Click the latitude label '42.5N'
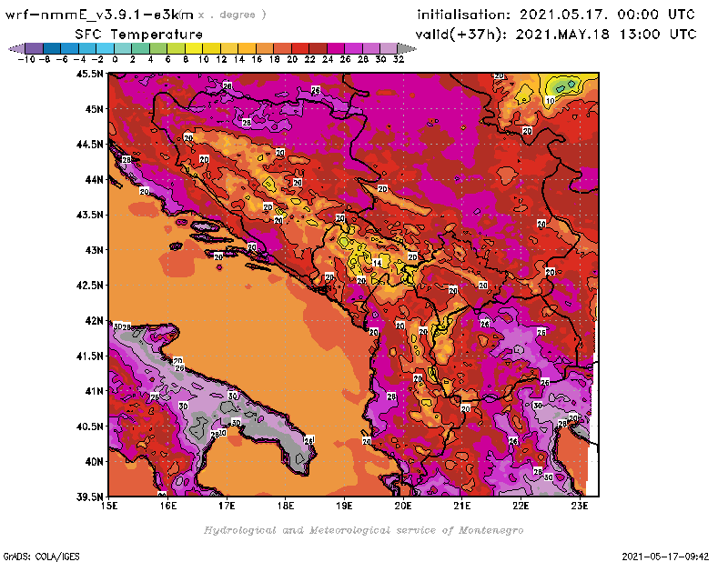This screenshot has width=728, height=562. point(89,286)
